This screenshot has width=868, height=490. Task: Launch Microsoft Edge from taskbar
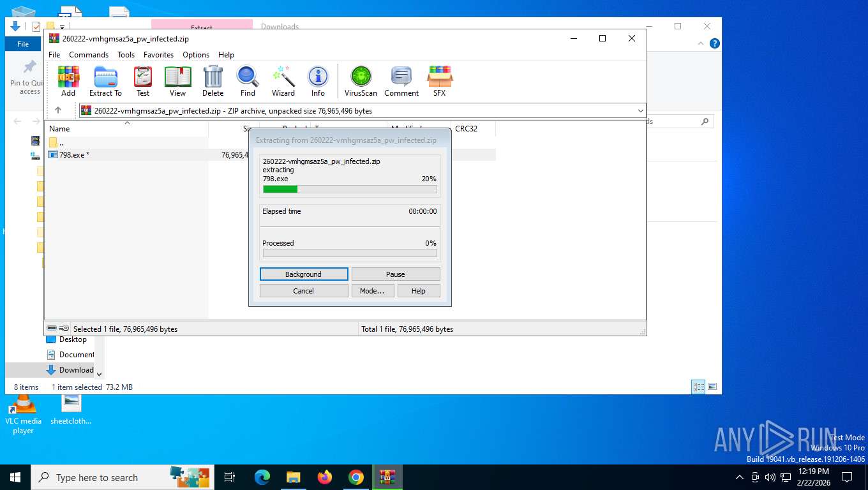tap(262, 477)
